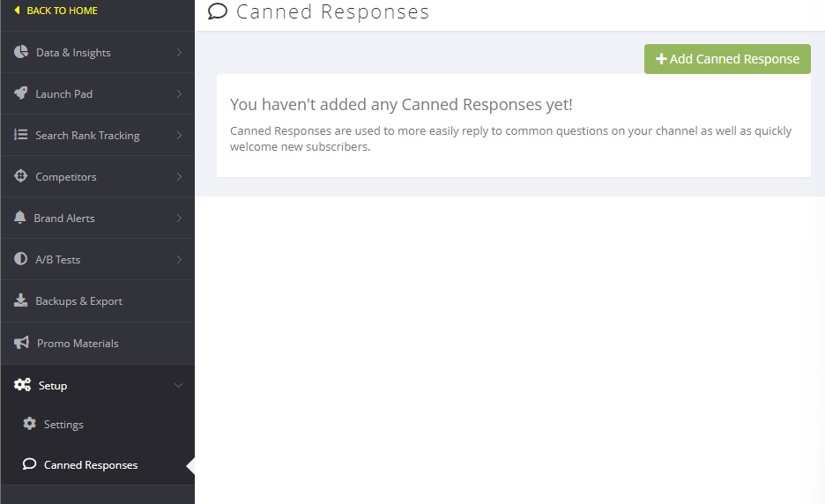Screen dimensions: 825x504
Task: Expand the Launch Pad chevron arrow
Action: tap(179, 94)
